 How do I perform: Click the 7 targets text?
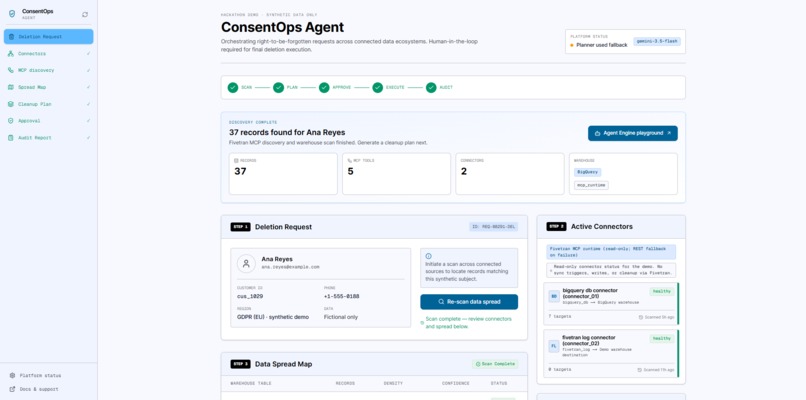tap(559, 317)
